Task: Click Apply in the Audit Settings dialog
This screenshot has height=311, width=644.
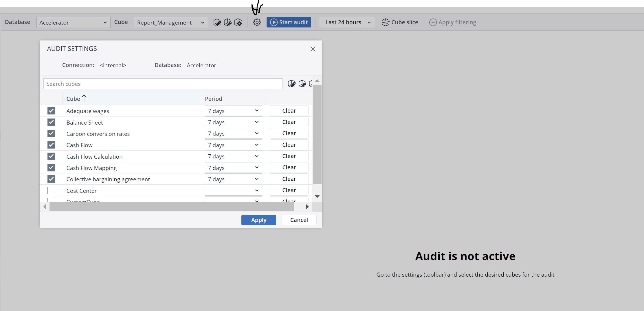Action: [258, 220]
